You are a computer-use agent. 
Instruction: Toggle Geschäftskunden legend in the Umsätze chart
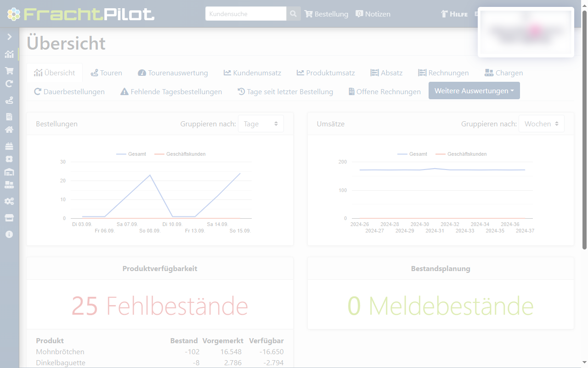[461, 154]
